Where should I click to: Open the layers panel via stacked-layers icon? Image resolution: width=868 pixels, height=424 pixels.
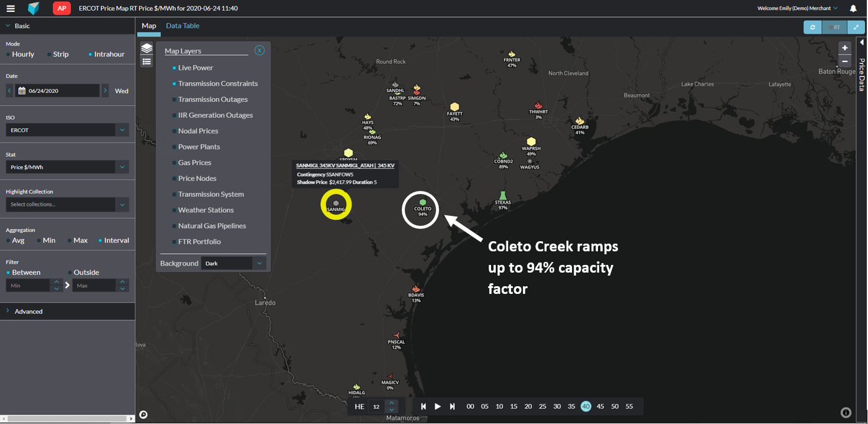coord(147,47)
